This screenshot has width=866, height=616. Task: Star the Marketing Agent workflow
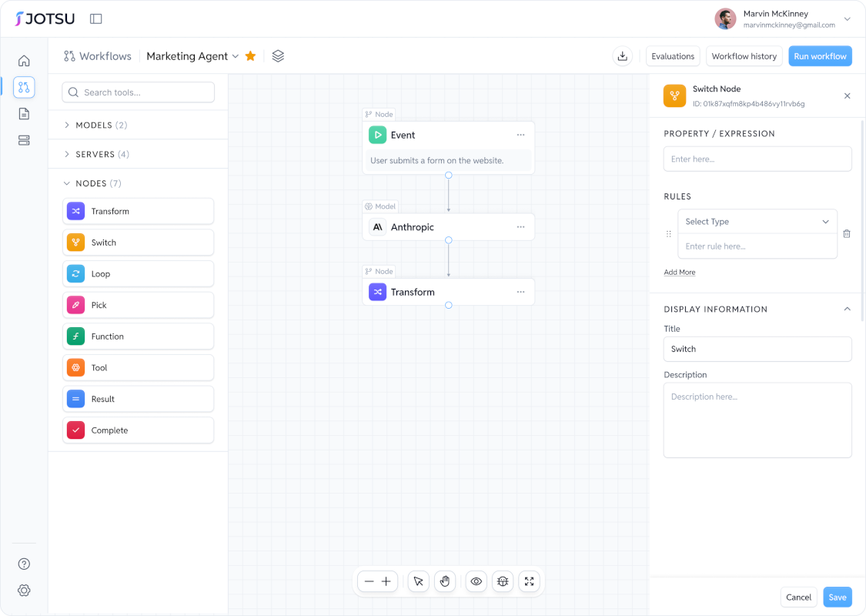[249, 55]
